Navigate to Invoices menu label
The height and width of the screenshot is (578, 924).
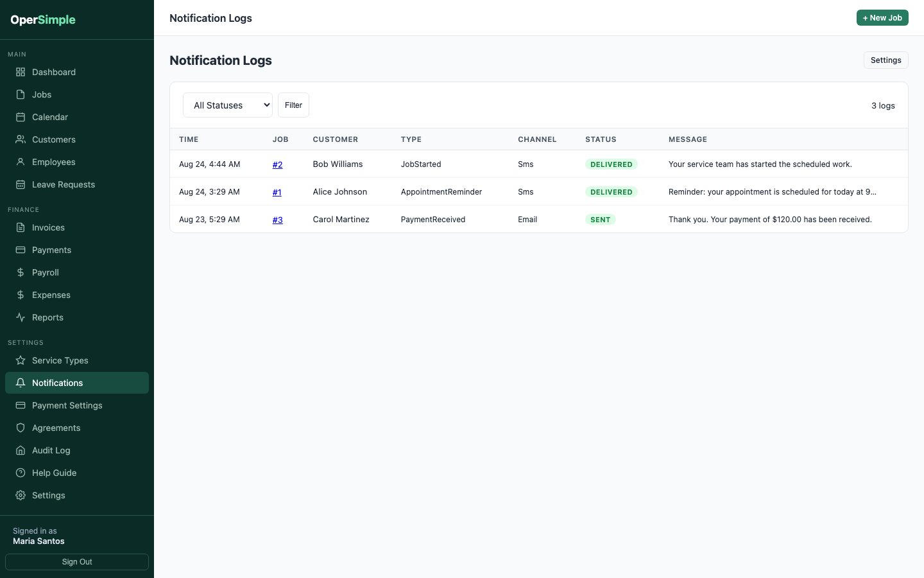(48, 227)
